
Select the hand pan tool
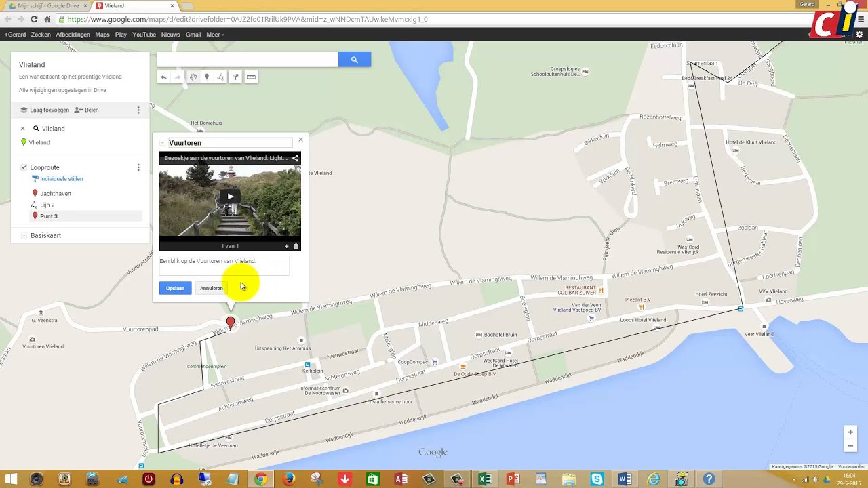tap(193, 77)
